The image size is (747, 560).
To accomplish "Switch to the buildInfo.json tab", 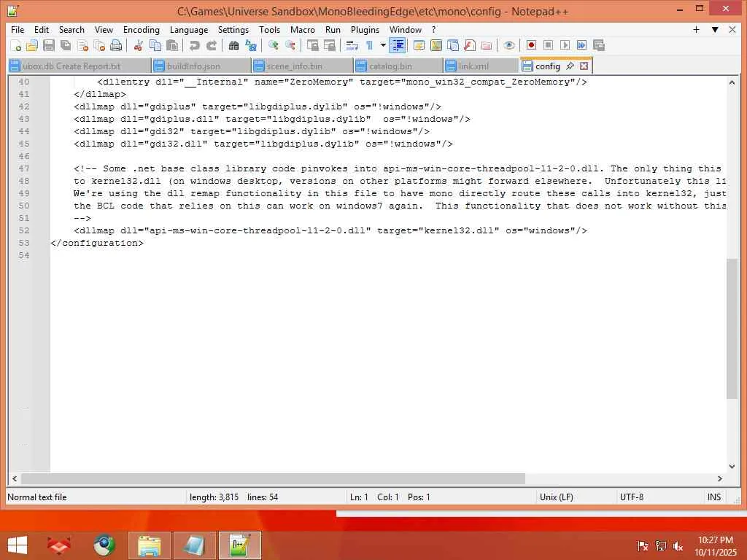I will click(x=201, y=66).
